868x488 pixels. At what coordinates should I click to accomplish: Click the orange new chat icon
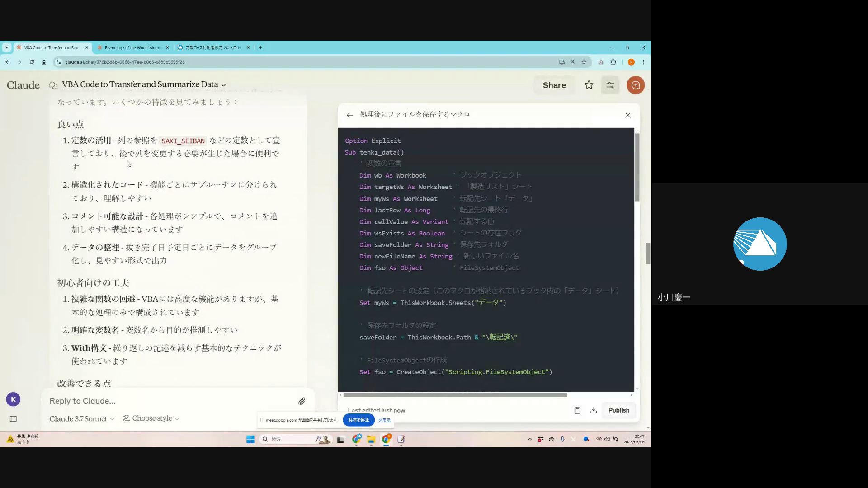[635, 85]
